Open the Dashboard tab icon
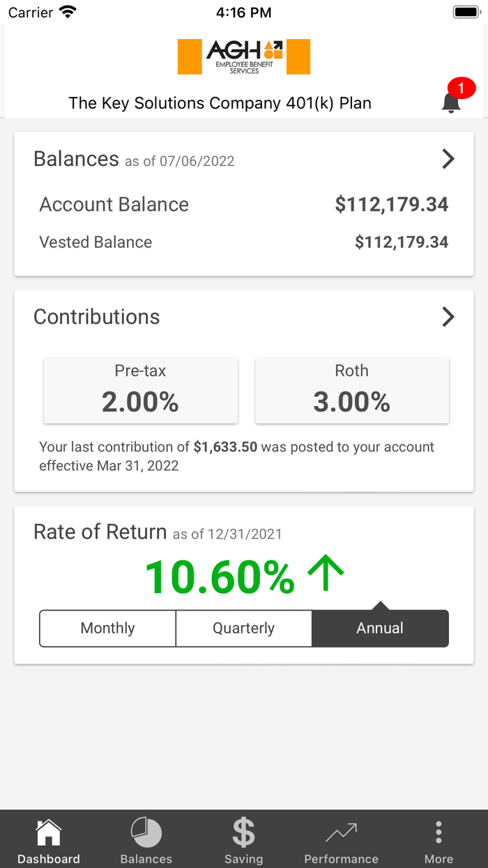This screenshot has height=868, width=488. [48, 832]
